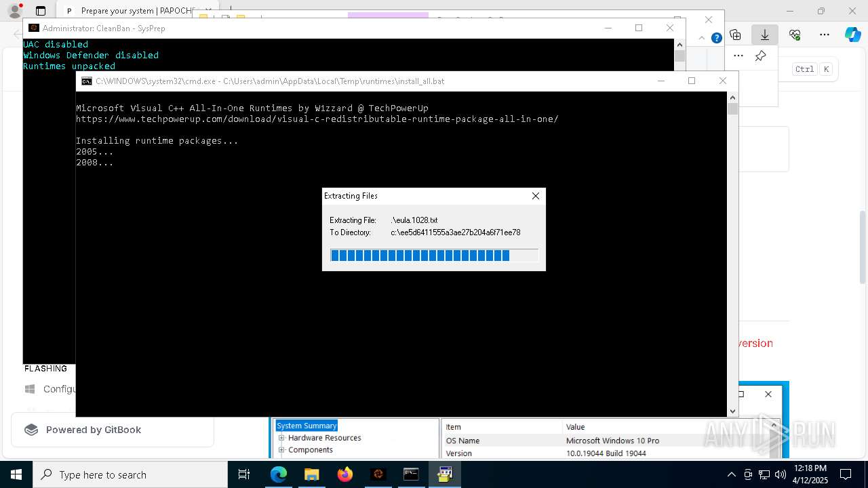Close the Extracting Files dialog
This screenshot has width=868, height=488.
tap(536, 196)
